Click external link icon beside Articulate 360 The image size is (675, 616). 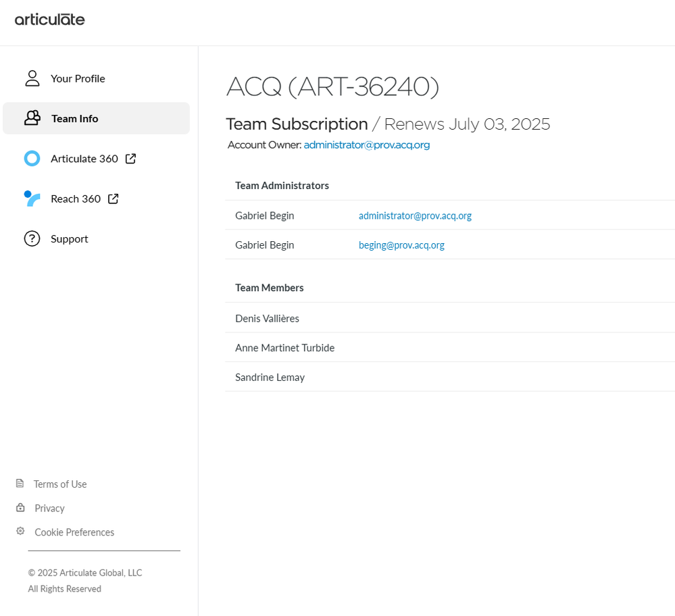[131, 159]
